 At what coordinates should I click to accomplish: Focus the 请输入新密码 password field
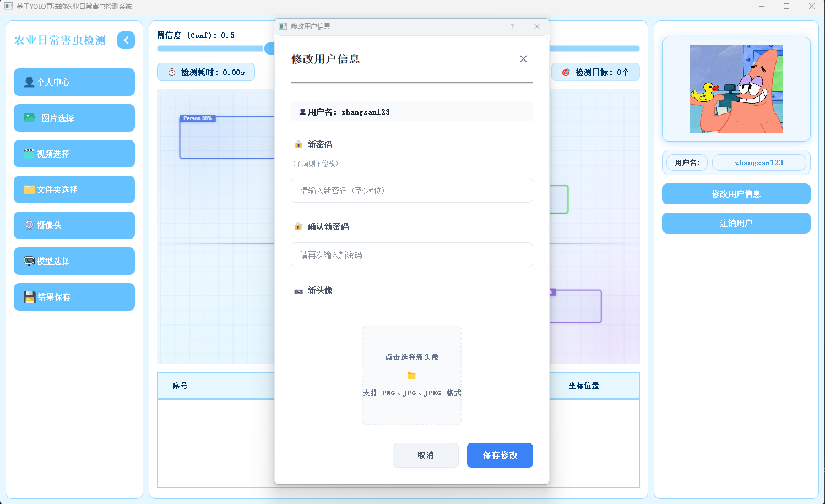[x=411, y=190]
